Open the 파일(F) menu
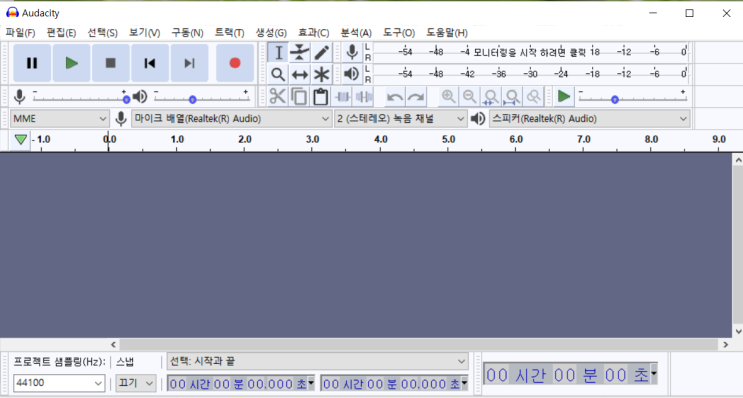Screen dimensions: 743x398 click(x=20, y=33)
